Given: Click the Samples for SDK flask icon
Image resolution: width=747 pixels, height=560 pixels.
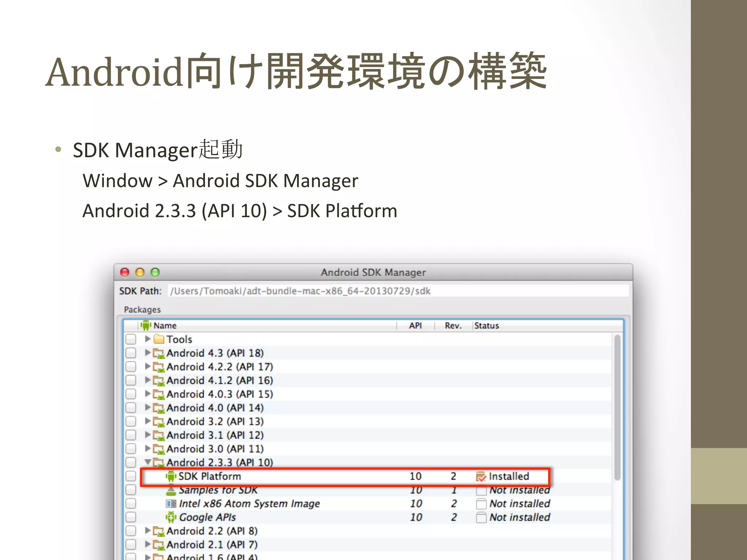Looking at the screenshot, I should click(171, 490).
